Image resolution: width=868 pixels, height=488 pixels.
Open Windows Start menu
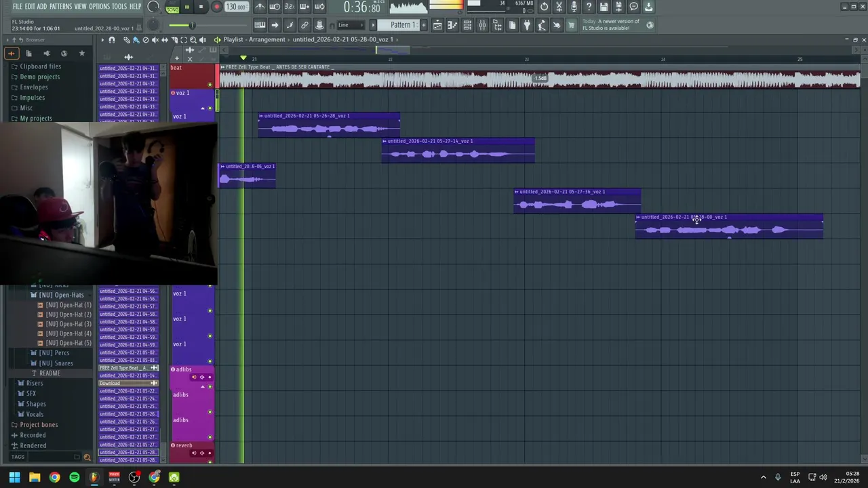point(14,477)
